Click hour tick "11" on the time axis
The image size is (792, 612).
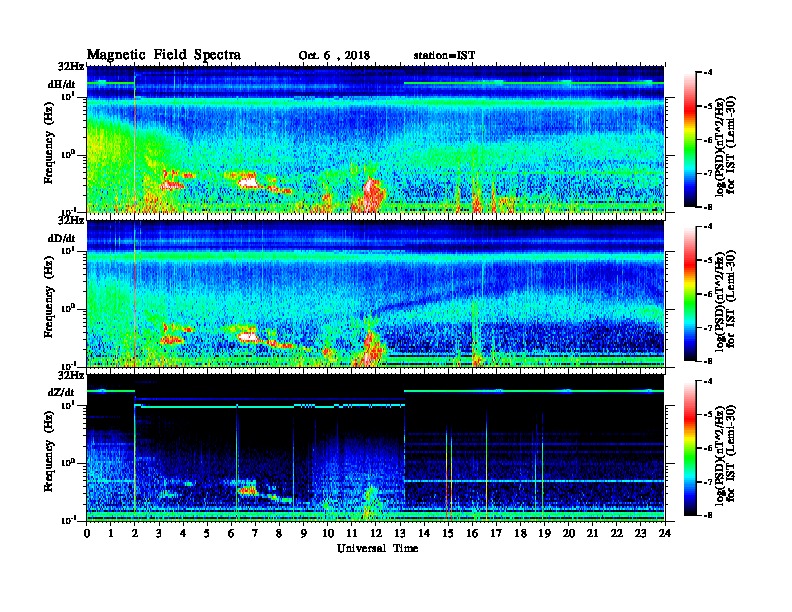tap(352, 533)
